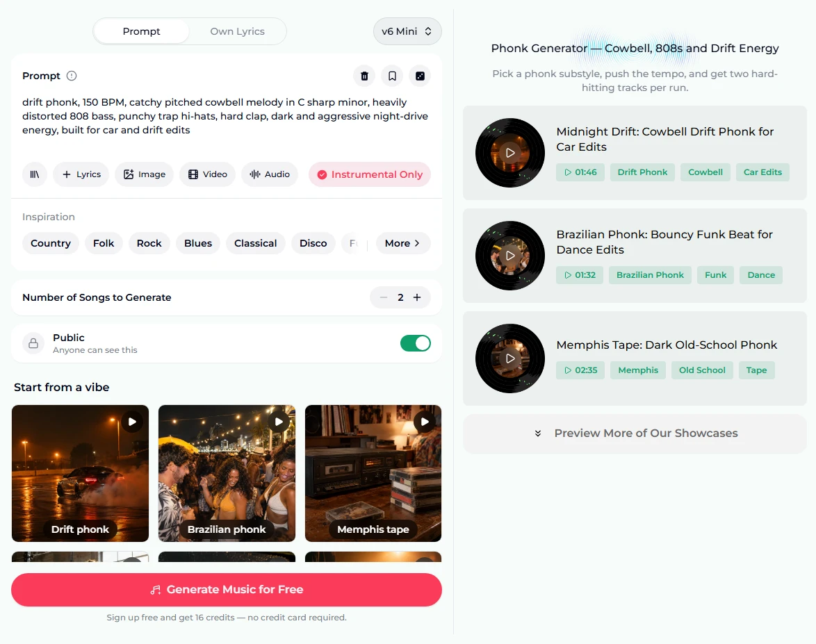Click into the prompt text field
The height and width of the screenshot is (644, 816).
[227, 116]
